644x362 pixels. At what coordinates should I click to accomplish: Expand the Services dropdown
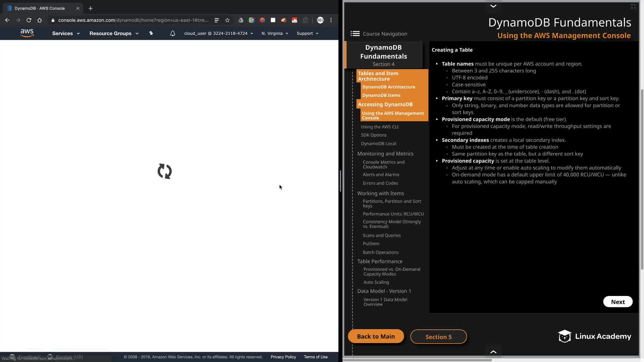pyautogui.click(x=66, y=33)
